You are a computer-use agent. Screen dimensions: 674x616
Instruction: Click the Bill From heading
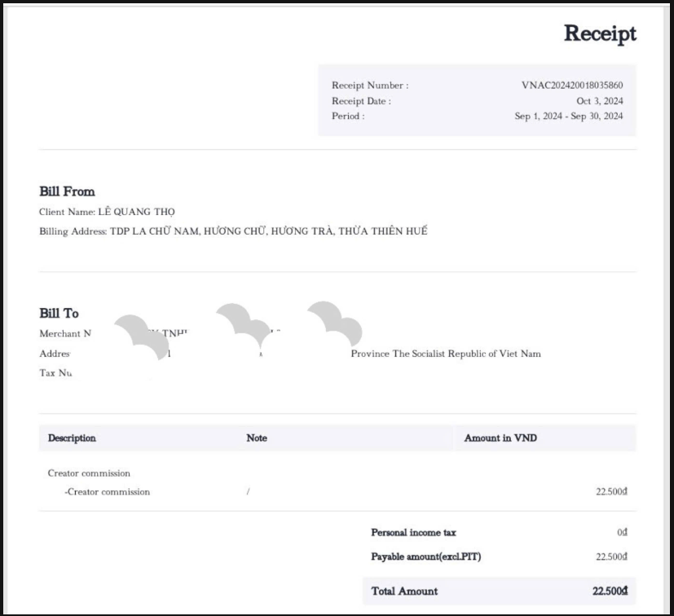click(67, 191)
